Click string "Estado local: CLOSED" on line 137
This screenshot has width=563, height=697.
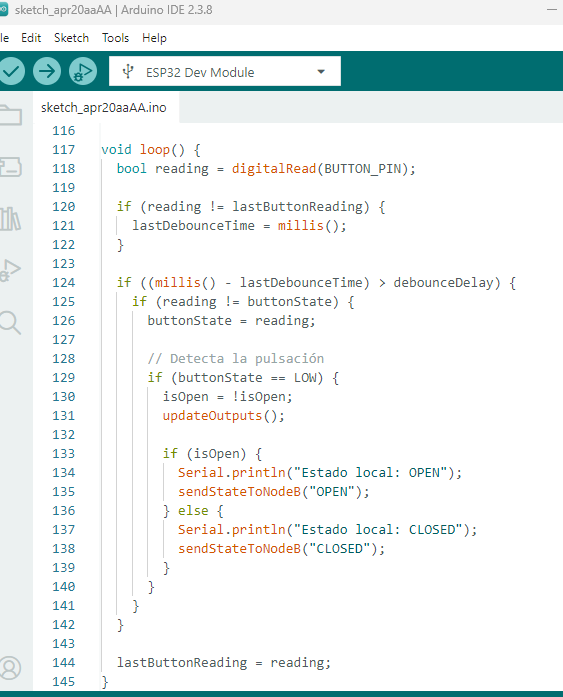pyautogui.click(x=378, y=529)
